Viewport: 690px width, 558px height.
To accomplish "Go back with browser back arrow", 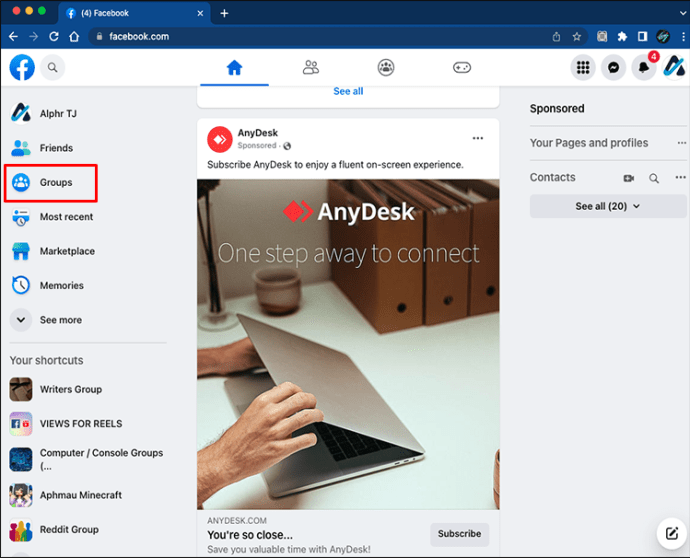I will [x=14, y=37].
